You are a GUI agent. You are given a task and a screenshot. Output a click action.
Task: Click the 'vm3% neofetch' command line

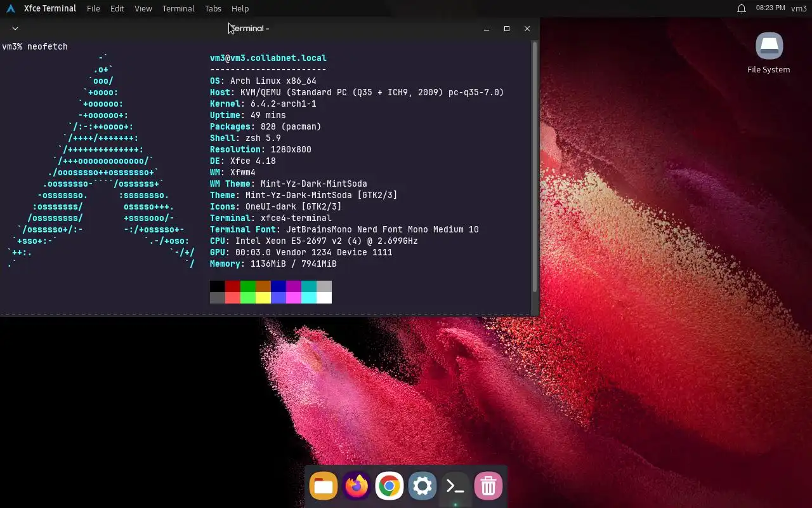point(35,46)
